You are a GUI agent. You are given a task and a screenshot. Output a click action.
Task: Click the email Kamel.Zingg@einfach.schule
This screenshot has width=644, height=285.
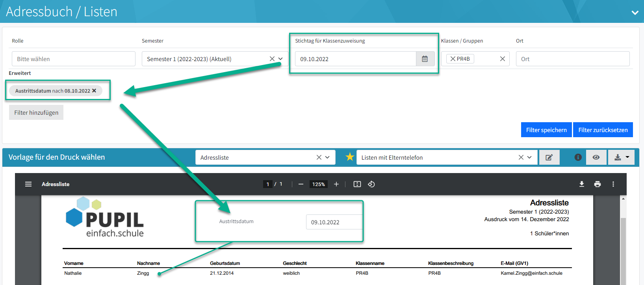coord(531,273)
